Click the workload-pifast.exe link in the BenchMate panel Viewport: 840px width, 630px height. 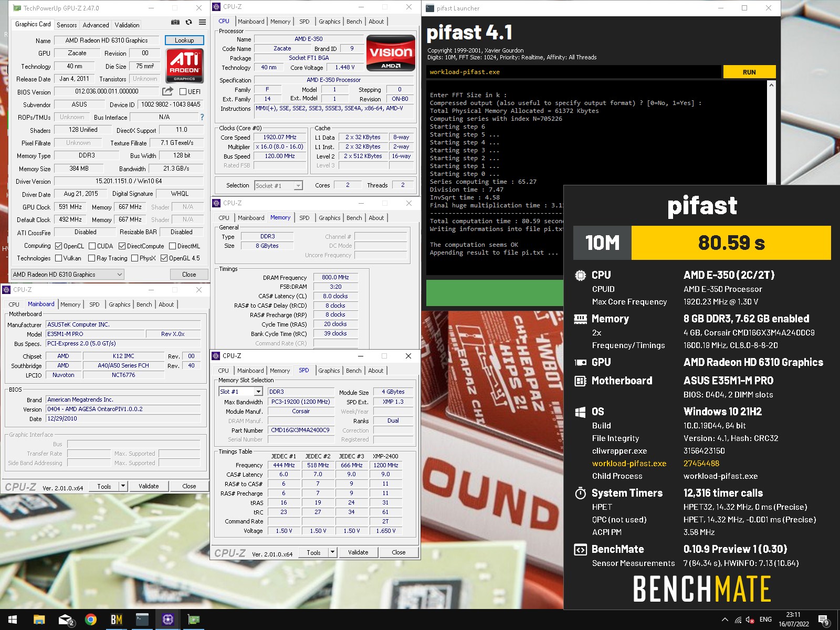[629, 464]
